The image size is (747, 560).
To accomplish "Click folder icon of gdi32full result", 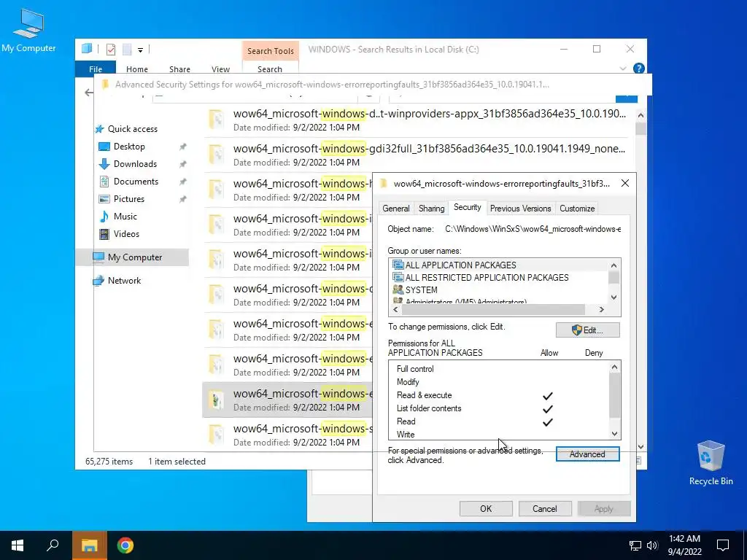I will tap(217, 155).
